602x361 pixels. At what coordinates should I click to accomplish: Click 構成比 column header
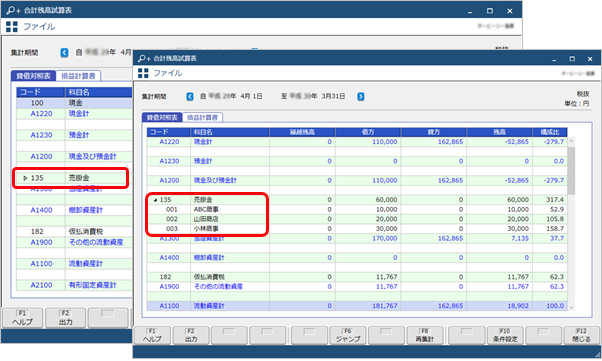pos(550,132)
